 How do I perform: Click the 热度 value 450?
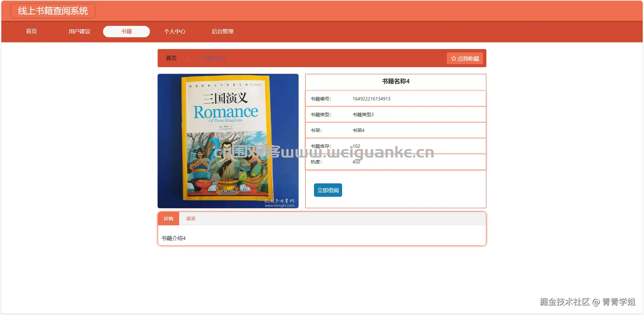[356, 162]
